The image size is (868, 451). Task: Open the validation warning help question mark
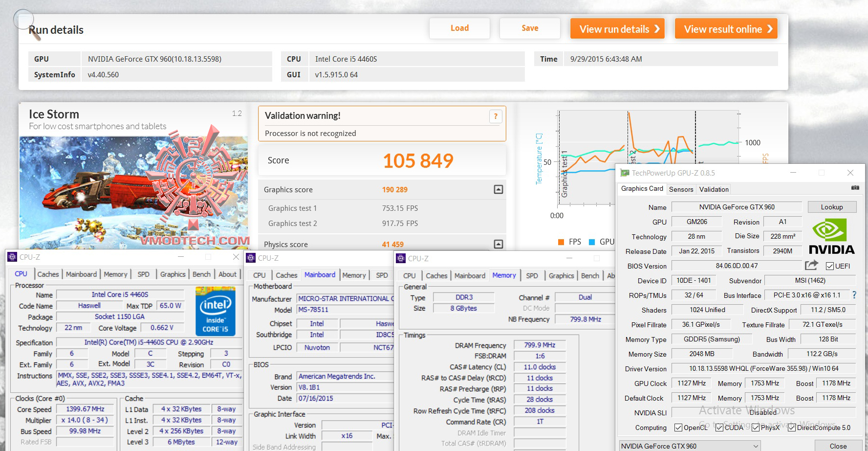click(496, 116)
